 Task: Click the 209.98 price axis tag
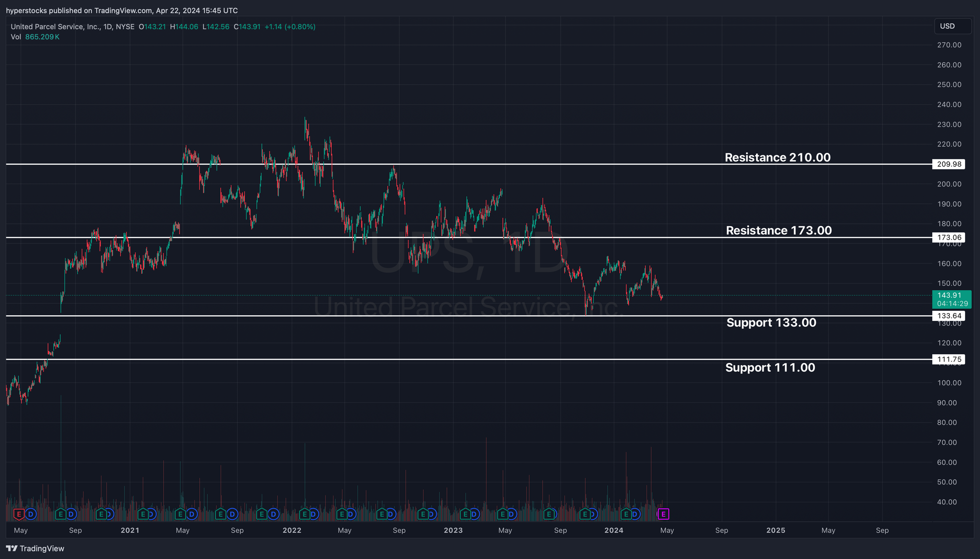[x=948, y=164]
